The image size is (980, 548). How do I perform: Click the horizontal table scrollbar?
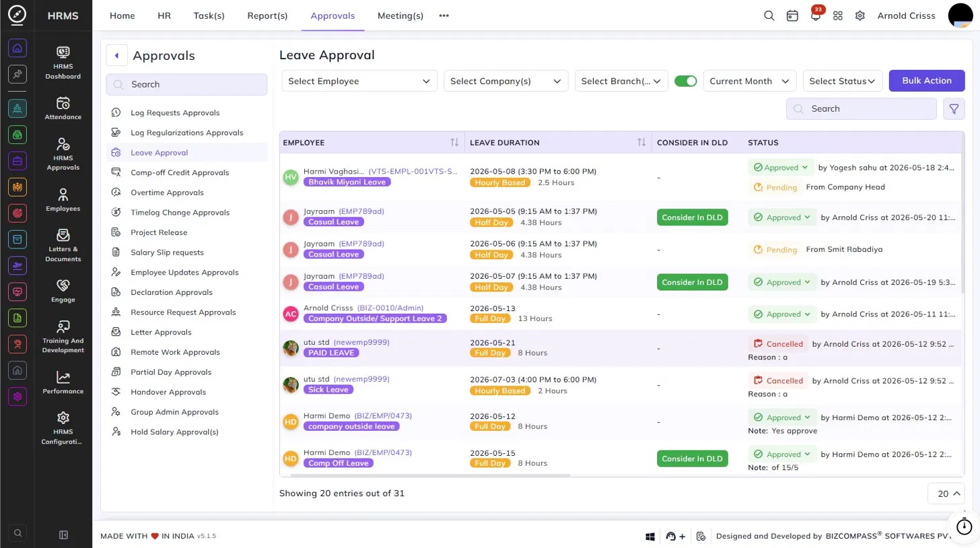[425, 475]
